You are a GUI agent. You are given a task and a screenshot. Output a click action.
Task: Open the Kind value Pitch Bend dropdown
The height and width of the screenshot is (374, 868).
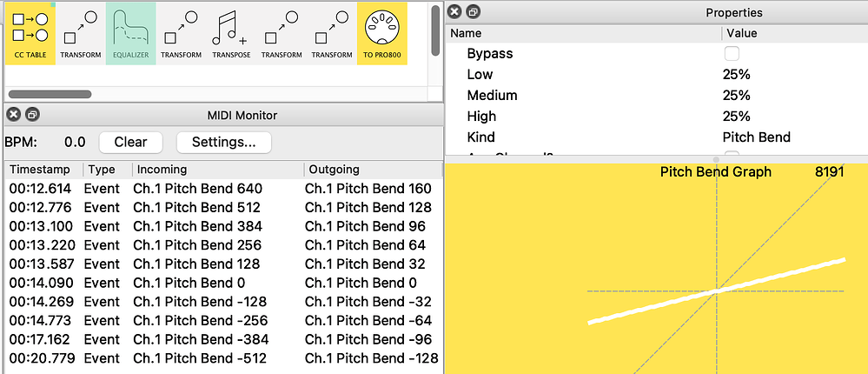[756, 137]
